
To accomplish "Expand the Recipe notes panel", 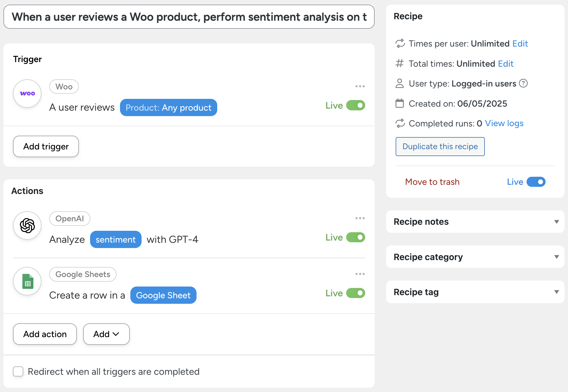I will [x=556, y=222].
